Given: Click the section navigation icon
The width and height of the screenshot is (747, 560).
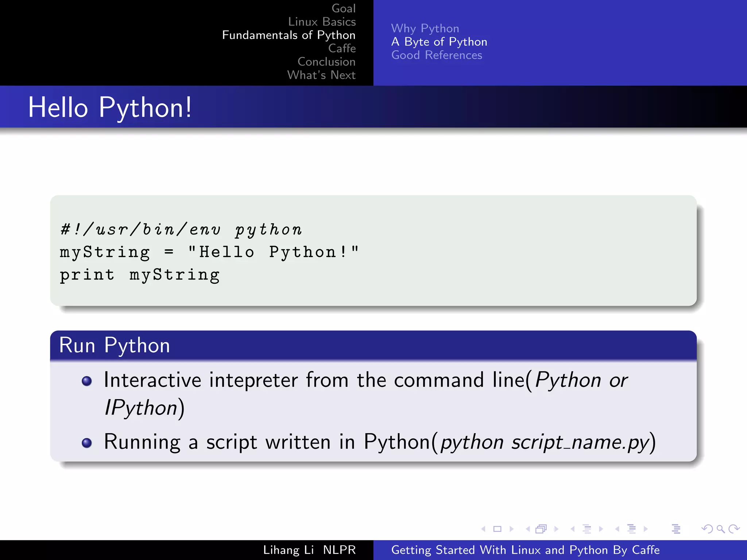Looking at the screenshot, I should (632, 529).
